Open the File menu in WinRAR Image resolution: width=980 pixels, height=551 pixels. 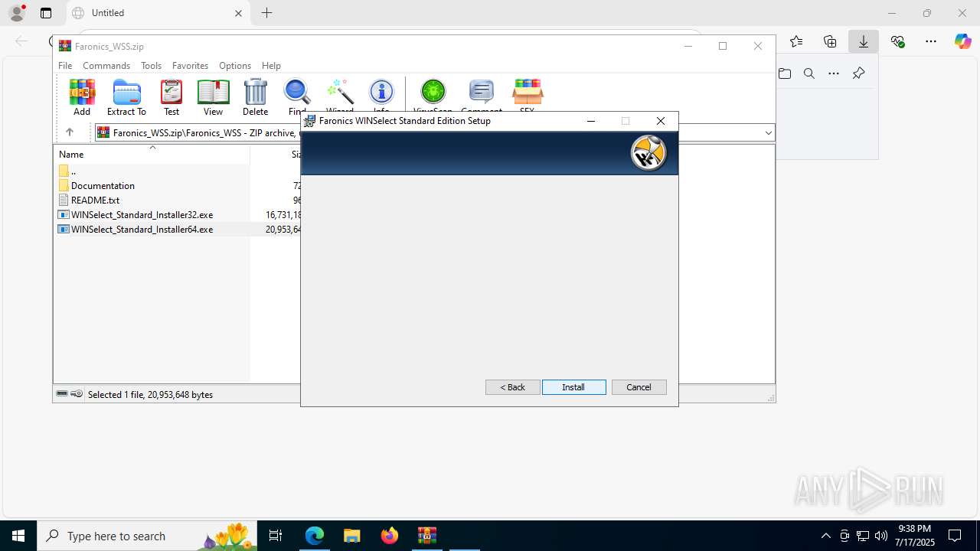point(65,66)
